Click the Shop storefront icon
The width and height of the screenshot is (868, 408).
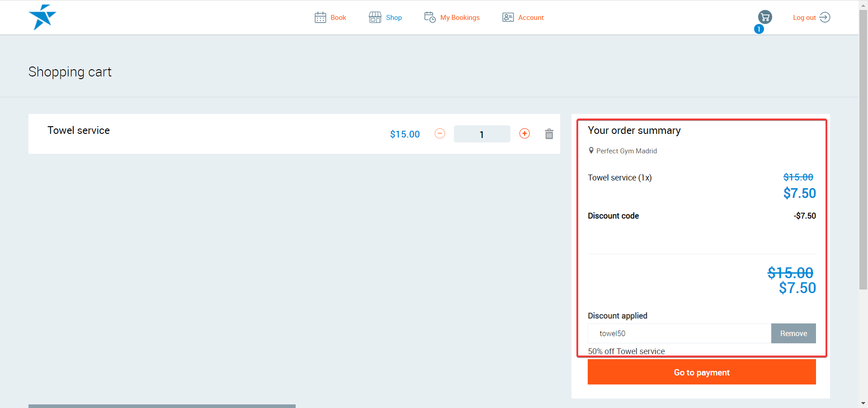[375, 18]
